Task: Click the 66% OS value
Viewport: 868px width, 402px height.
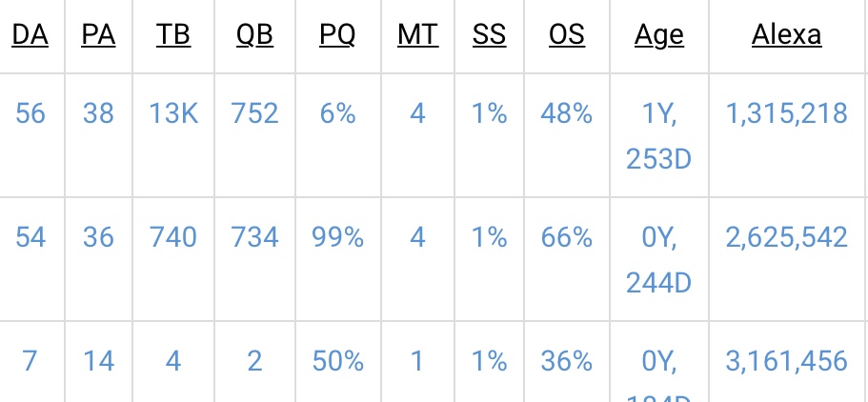Action: click(567, 237)
